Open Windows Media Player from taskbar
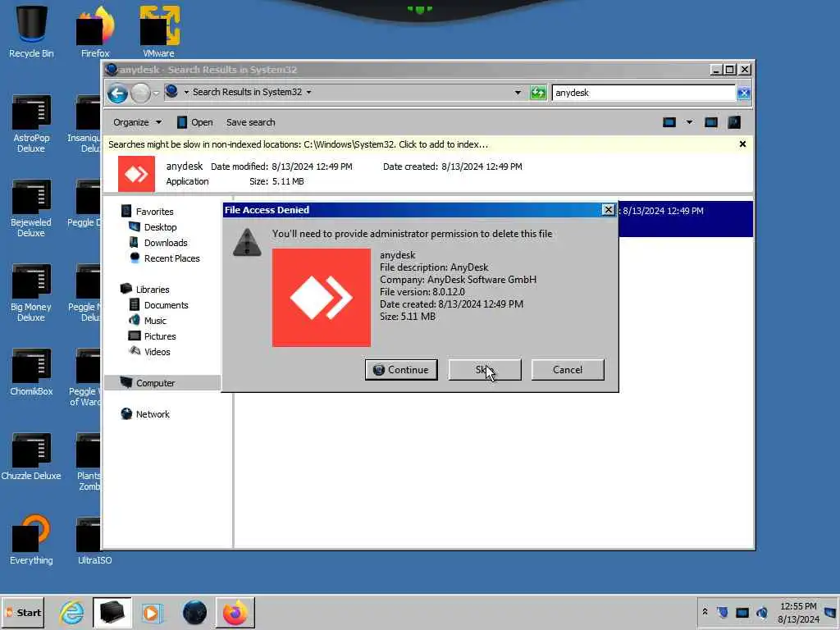The height and width of the screenshot is (630, 840). (152, 612)
